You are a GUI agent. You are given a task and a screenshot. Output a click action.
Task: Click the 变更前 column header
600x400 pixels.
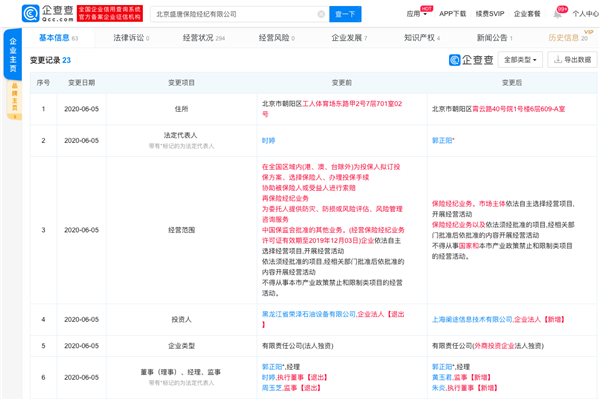(342, 83)
